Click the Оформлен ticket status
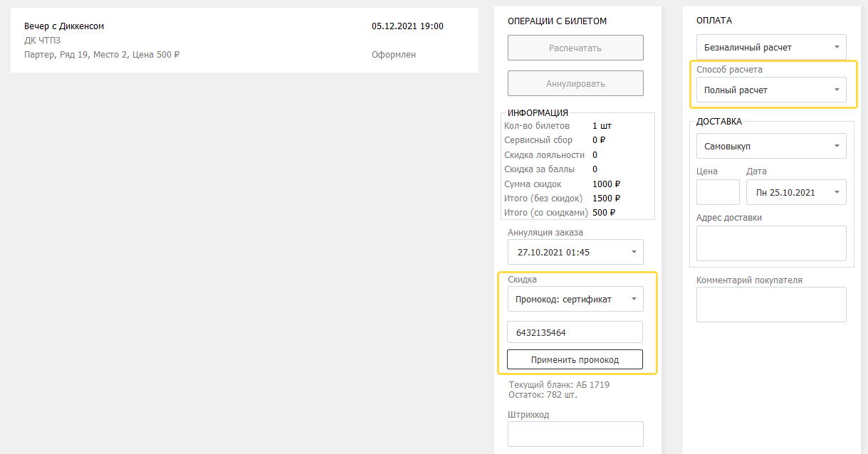The width and height of the screenshot is (868, 454). (x=393, y=55)
